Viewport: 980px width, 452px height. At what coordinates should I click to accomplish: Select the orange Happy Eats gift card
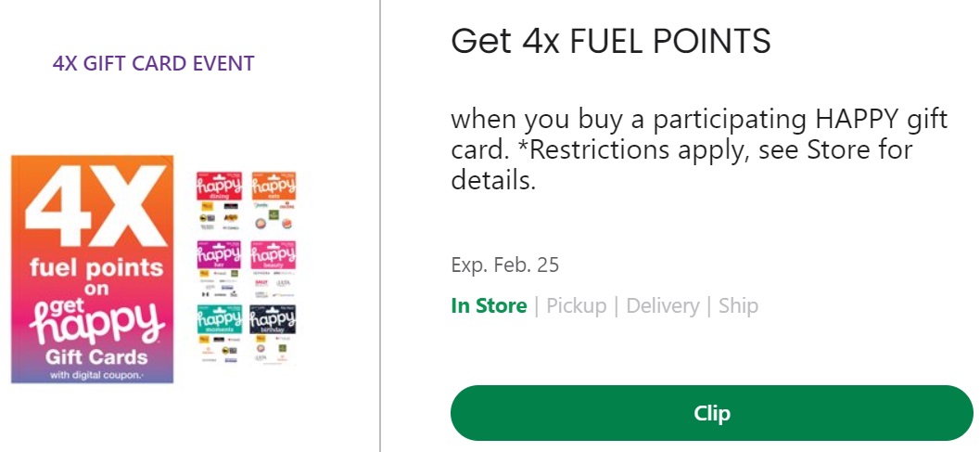click(274, 200)
